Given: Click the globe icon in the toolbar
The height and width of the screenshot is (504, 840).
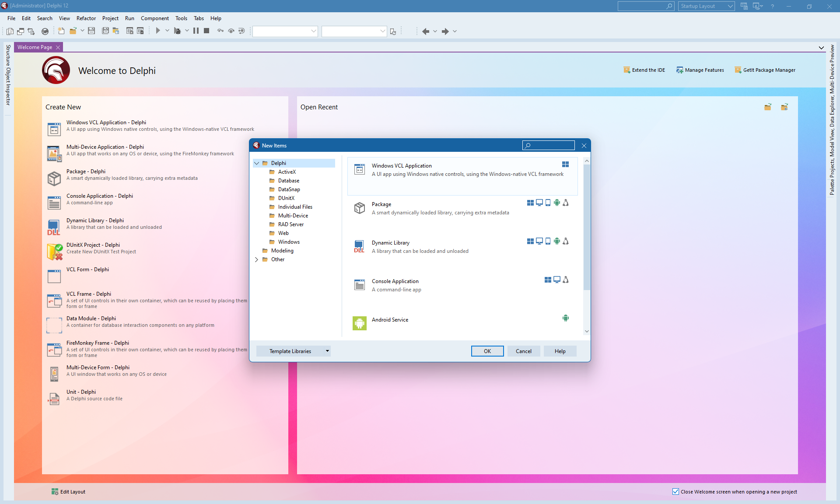Looking at the screenshot, I should (45, 31).
